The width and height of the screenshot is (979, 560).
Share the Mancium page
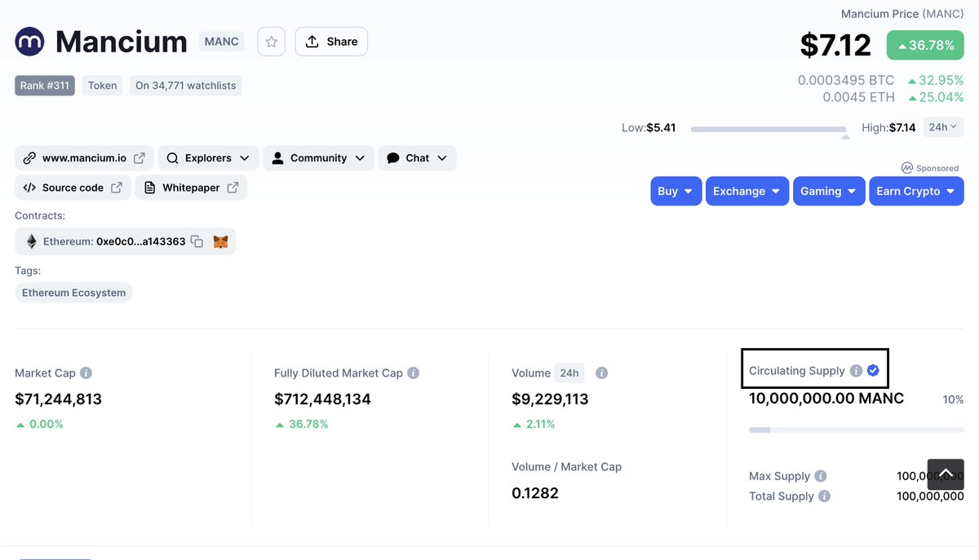[331, 42]
